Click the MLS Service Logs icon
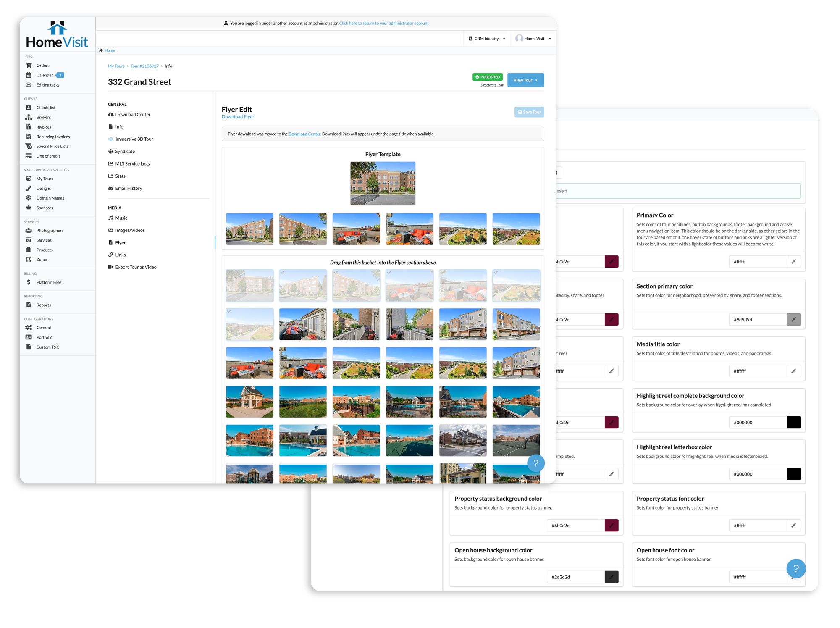 (111, 163)
